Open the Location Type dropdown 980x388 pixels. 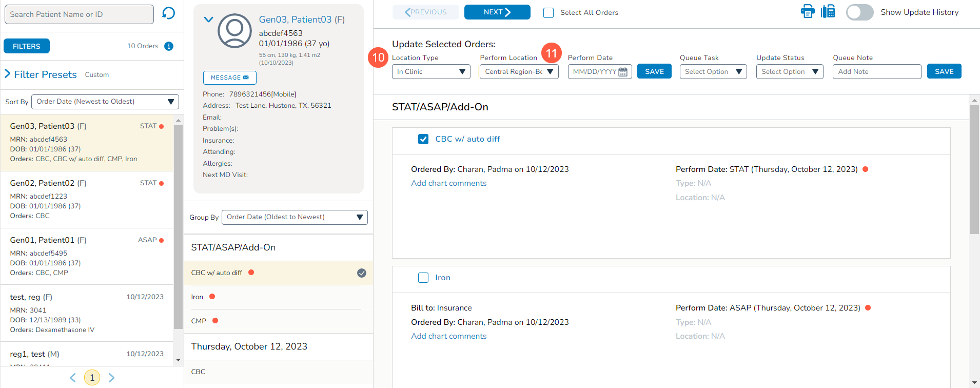pos(431,72)
